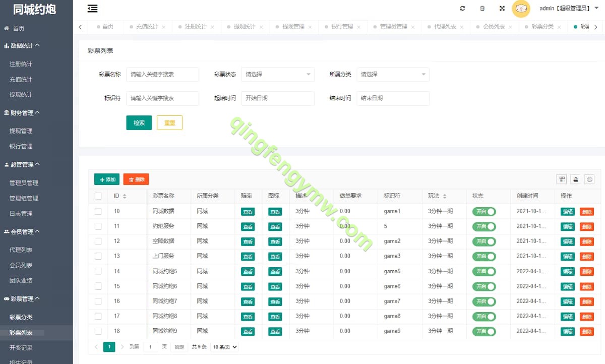Tick the select-all checkbox in table header

98,196
